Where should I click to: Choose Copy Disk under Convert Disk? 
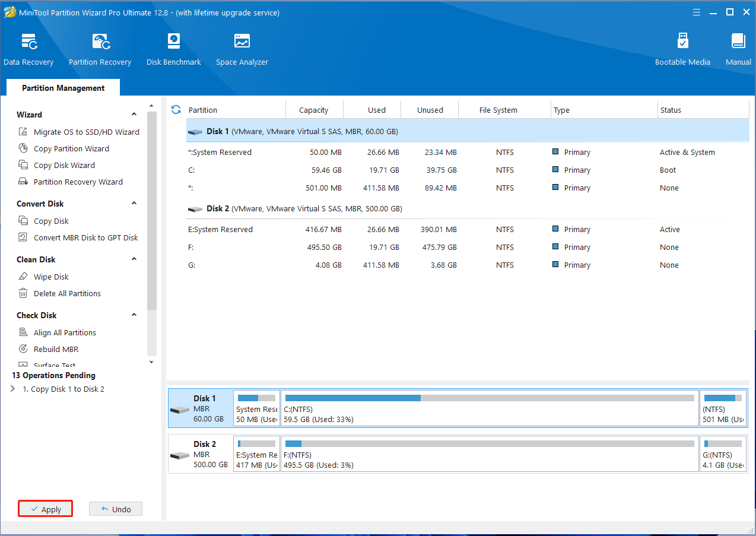tap(43, 221)
